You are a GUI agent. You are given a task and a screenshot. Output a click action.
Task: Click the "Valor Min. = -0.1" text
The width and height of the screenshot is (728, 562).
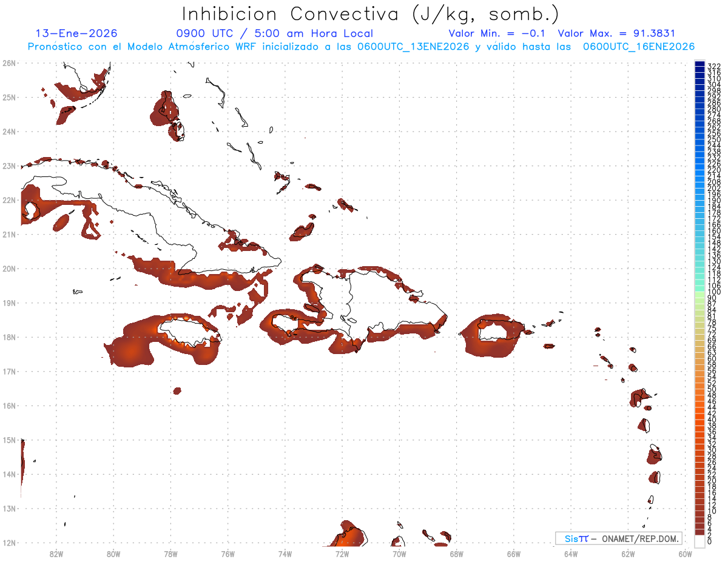point(498,33)
